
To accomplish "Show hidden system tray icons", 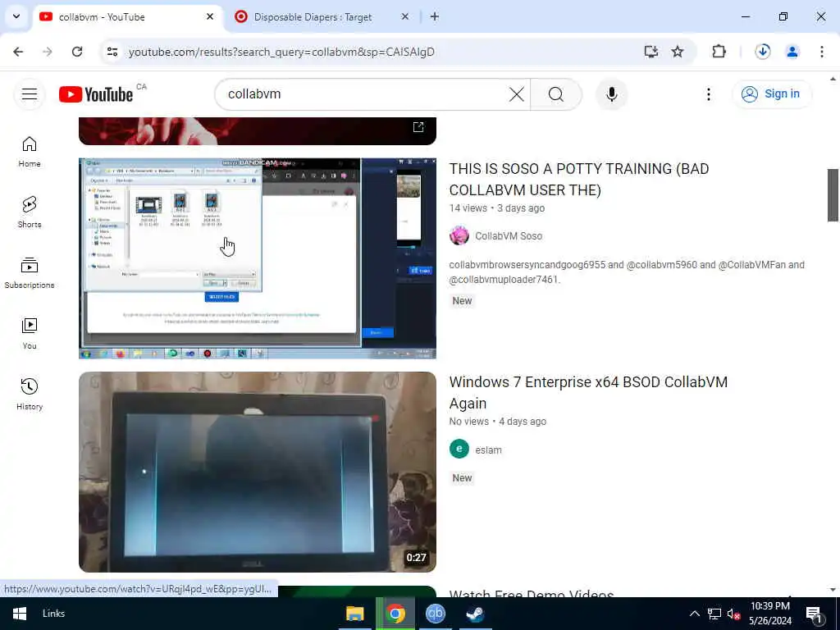I will point(694,614).
